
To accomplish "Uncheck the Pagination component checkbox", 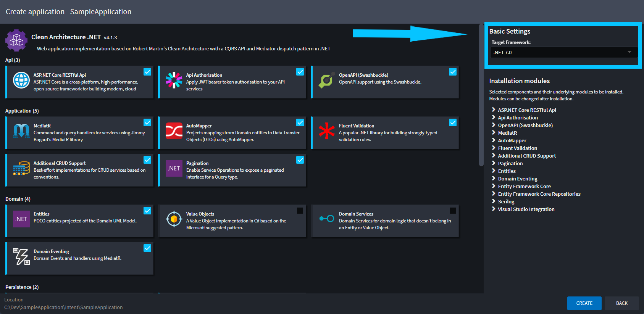I will [x=300, y=160].
